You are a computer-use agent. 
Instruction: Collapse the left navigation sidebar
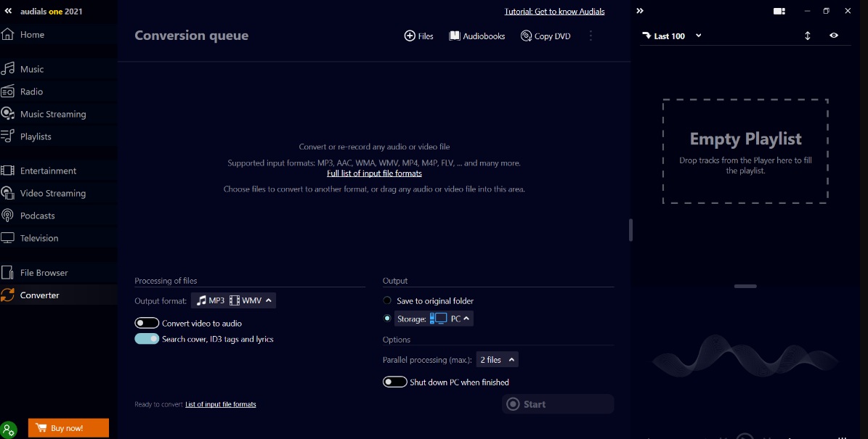coord(8,10)
